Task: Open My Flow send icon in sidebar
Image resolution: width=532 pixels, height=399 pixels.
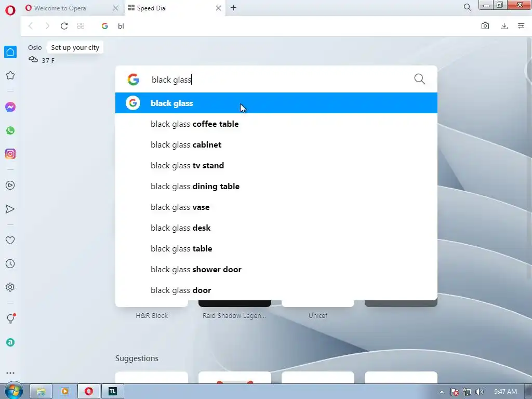Action: (x=10, y=209)
